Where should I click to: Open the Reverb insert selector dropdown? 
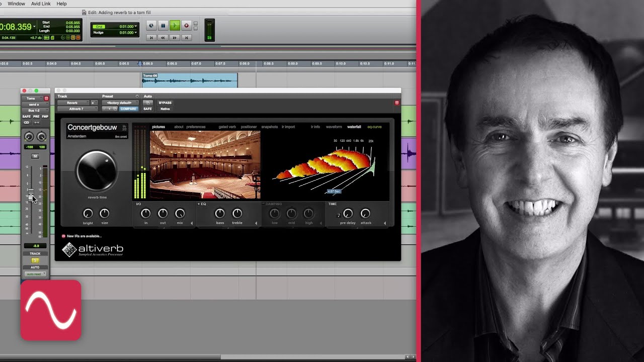(73, 103)
